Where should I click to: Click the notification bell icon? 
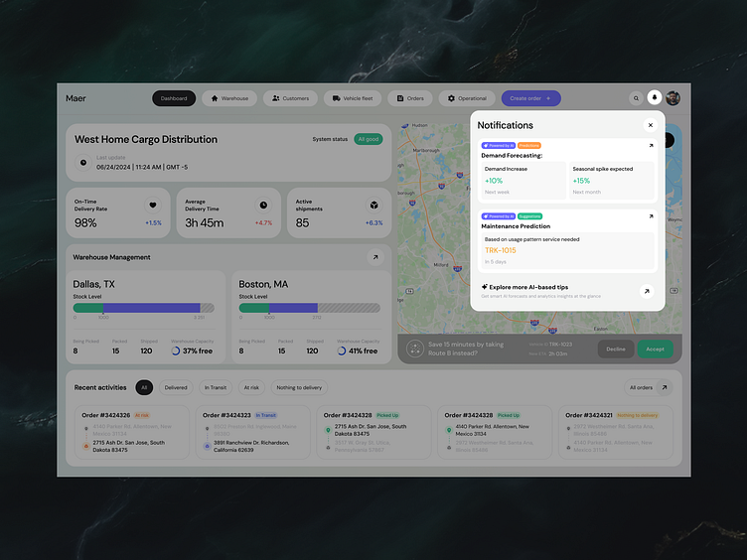(654, 98)
